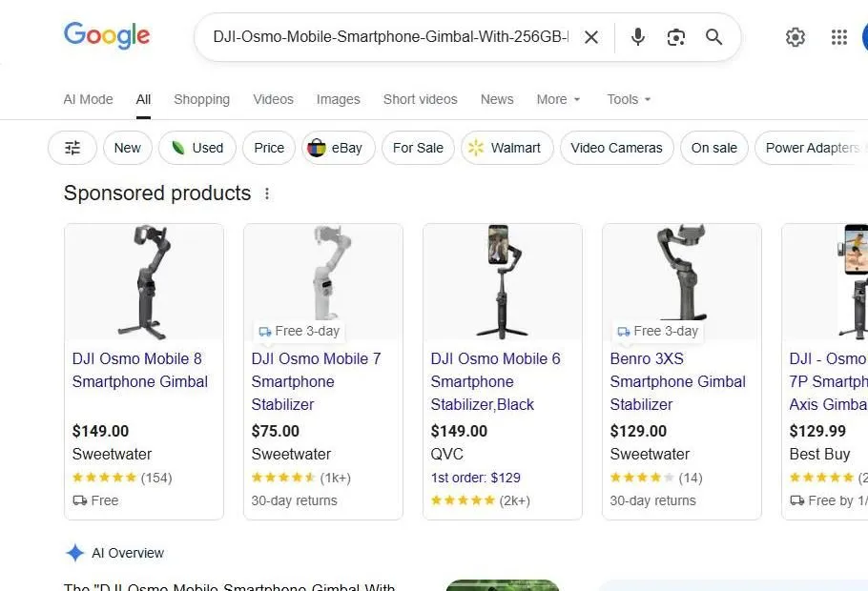
Task: Enable the New condition filter
Action: pos(127,148)
